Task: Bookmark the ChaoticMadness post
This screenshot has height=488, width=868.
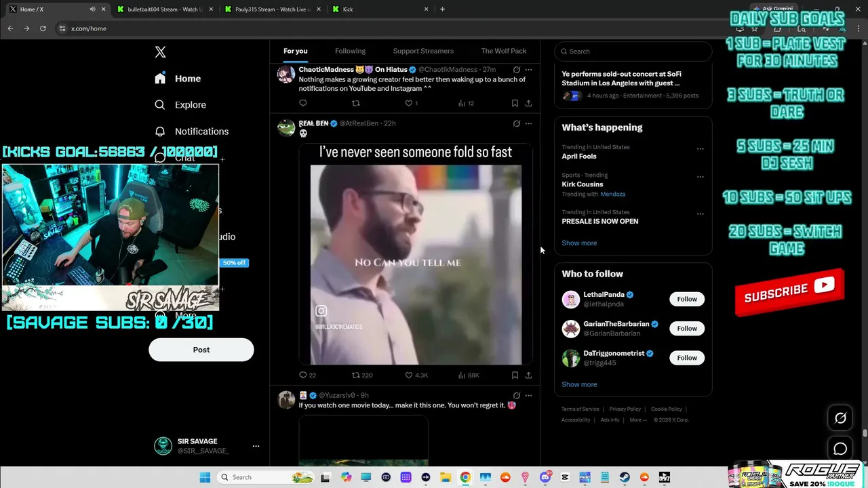Action: click(515, 103)
